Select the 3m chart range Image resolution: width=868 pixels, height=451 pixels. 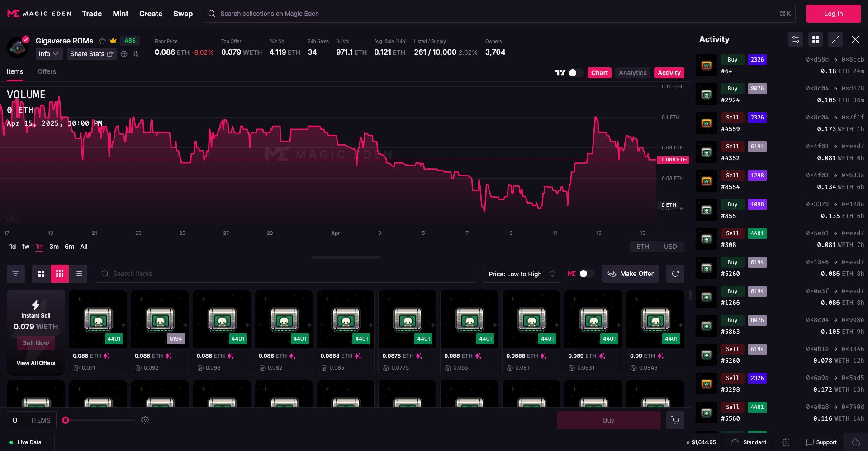[x=54, y=247]
